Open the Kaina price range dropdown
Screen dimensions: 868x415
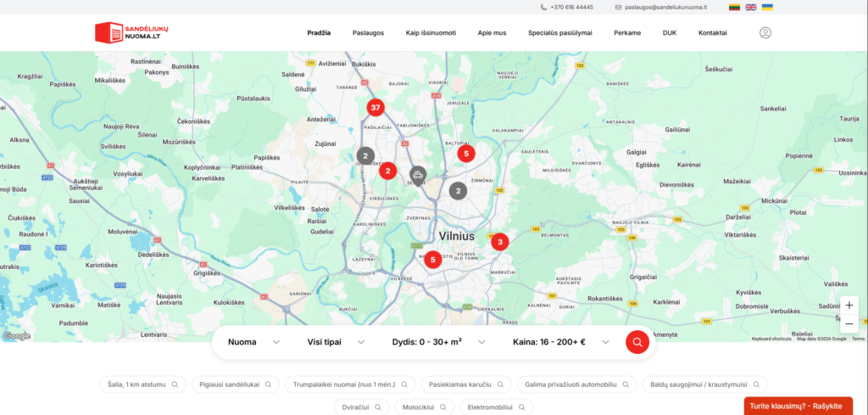[x=561, y=342]
